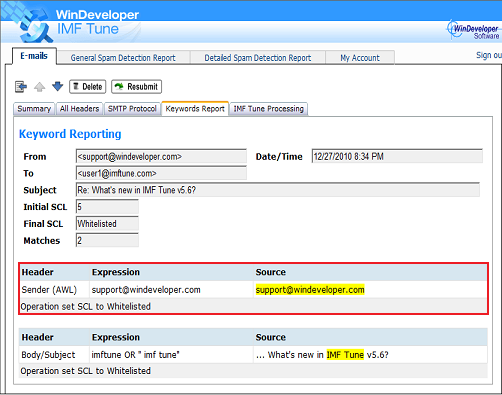Viewport: 502px width, 395px height.
Task: Go to previous email with up arrow
Action: [x=40, y=87]
